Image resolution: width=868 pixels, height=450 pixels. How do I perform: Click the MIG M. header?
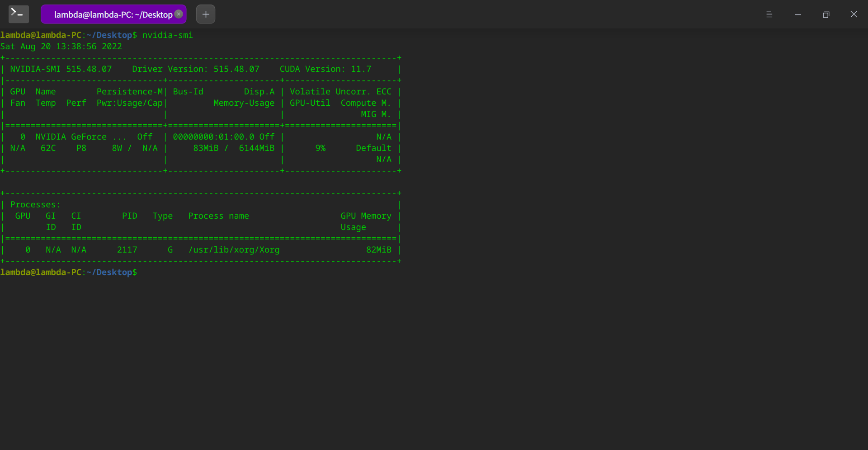coord(376,114)
